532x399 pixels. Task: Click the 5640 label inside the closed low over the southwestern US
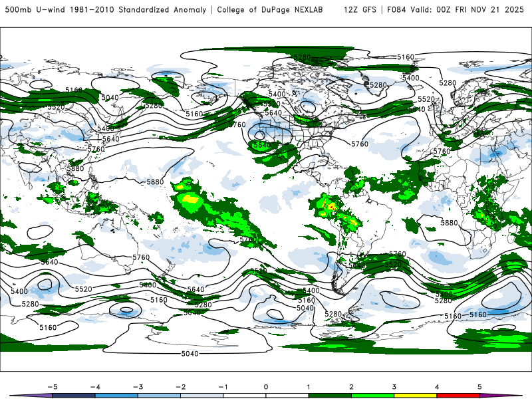[262, 145]
